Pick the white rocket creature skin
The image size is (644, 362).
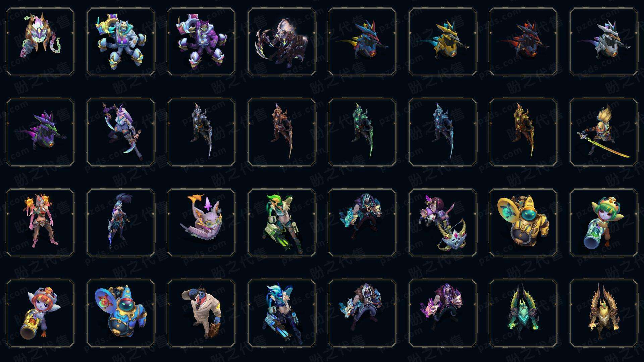click(x=604, y=42)
